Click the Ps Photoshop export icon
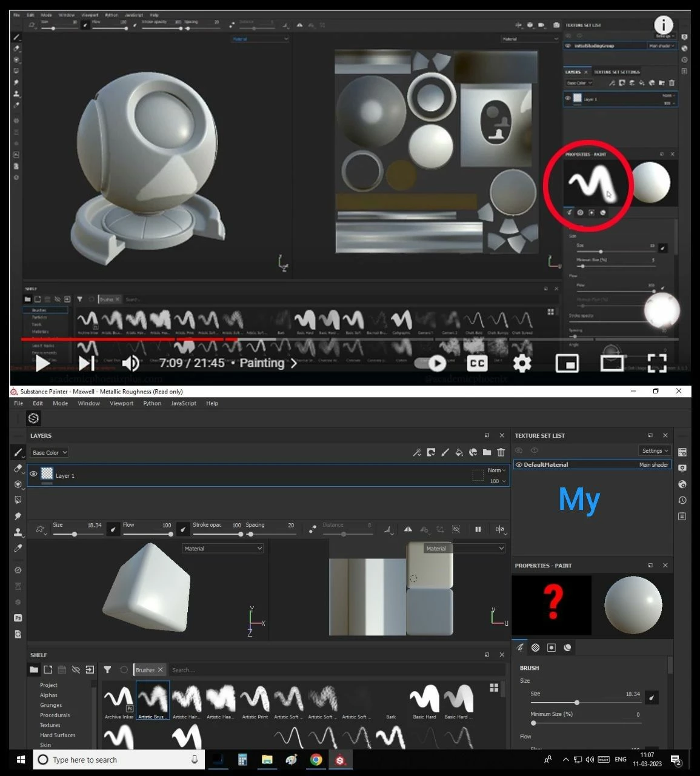The image size is (700, 776). 18,618
